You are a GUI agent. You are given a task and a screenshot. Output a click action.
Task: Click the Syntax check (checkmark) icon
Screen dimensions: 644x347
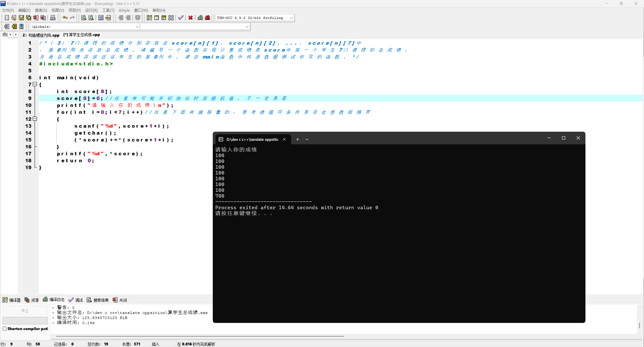click(x=181, y=18)
